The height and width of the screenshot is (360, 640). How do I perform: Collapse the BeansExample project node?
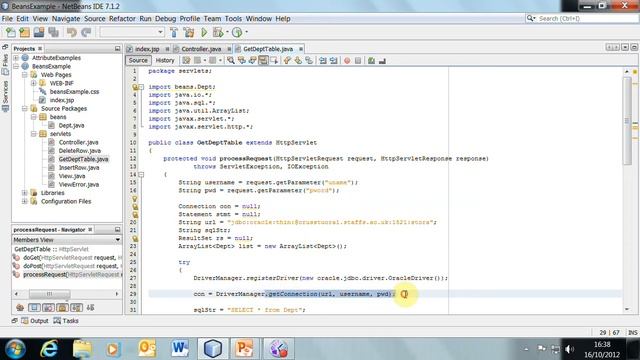pyautogui.click(x=16, y=66)
